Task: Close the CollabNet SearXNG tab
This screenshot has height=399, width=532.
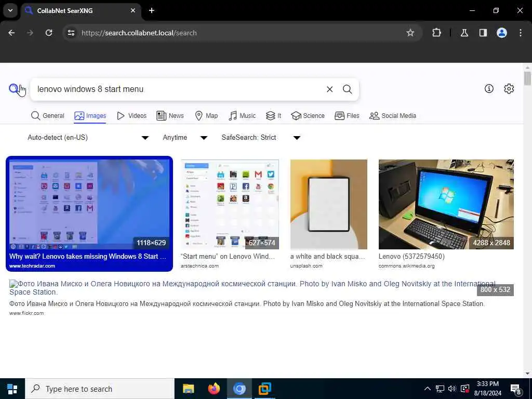Action: pyautogui.click(x=133, y=10)
